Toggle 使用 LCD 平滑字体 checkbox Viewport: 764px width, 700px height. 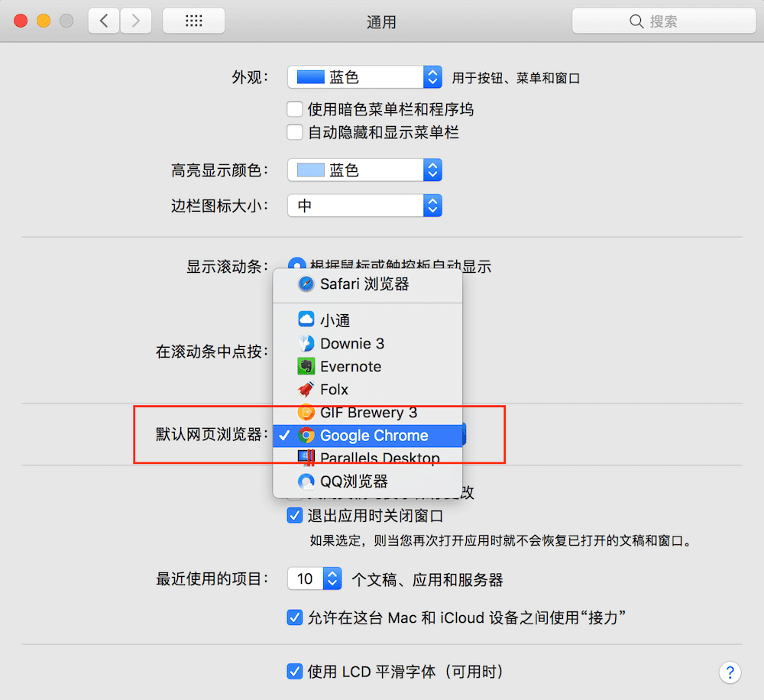(295, 671)
